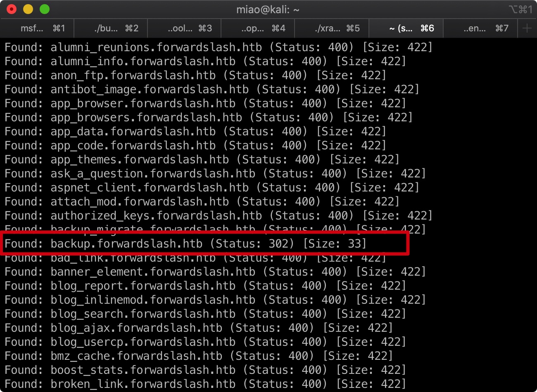Switch to the ..en... terminal tab
Screen dimensions: 537x392
tap(480, 28)
